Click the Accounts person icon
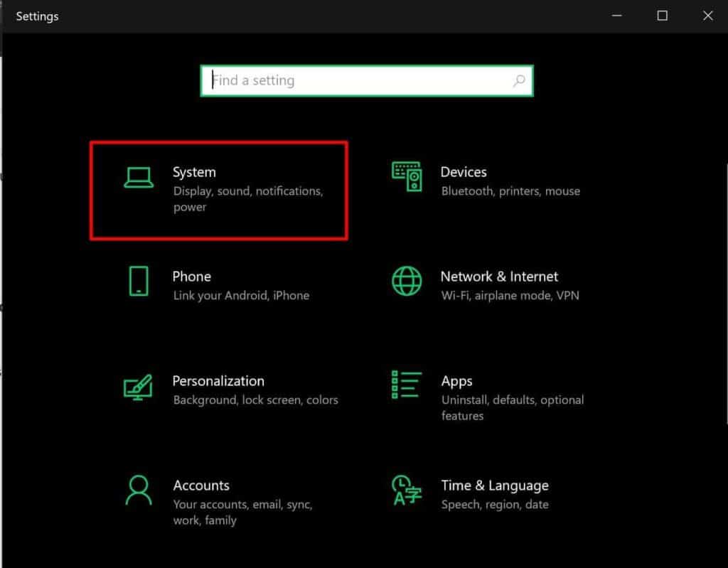 tap(139, 491)
